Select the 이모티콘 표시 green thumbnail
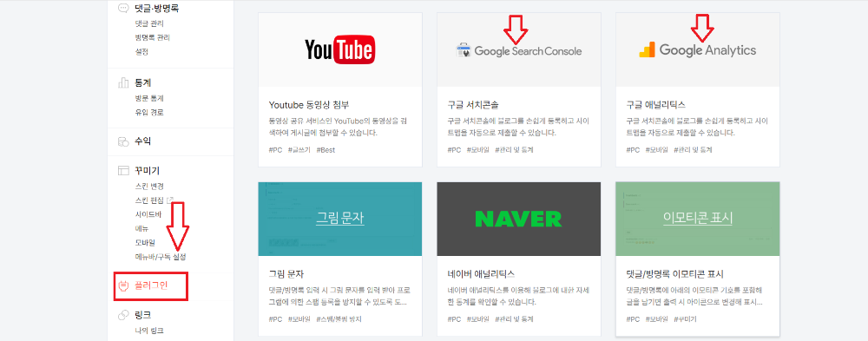The width and height of the screenshot is (868, 341). (x=698, y=219)
